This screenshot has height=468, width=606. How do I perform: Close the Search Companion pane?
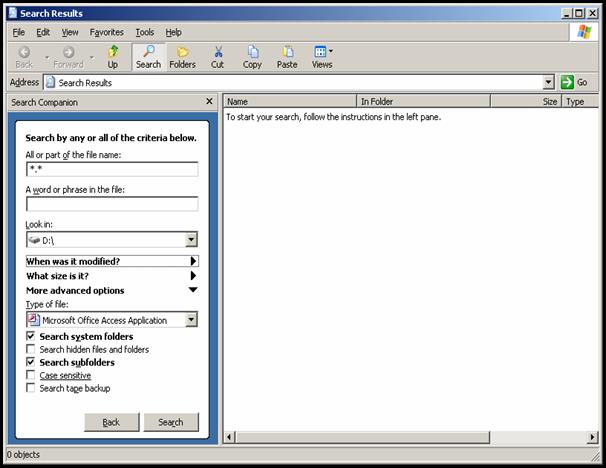209,102
